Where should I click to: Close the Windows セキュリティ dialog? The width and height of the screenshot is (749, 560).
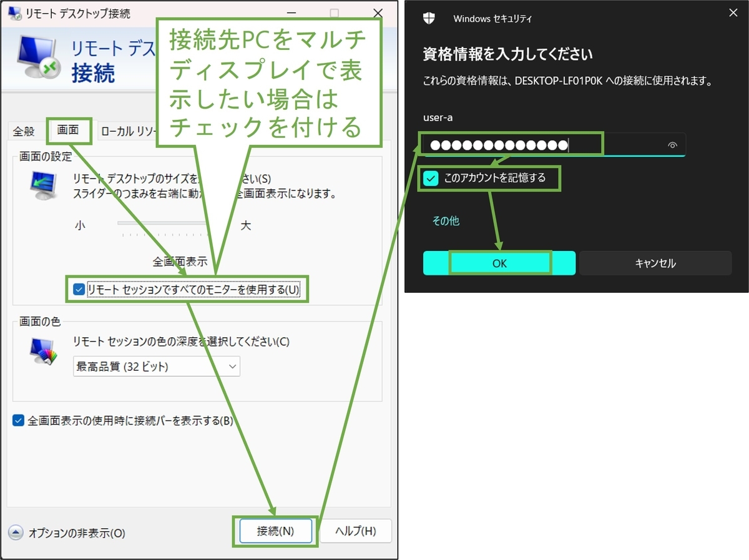(733, 12)
